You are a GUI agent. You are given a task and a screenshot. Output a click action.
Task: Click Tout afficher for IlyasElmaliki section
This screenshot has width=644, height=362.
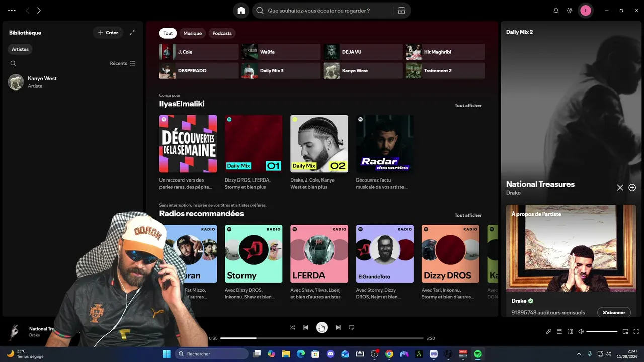click(468, 106)
